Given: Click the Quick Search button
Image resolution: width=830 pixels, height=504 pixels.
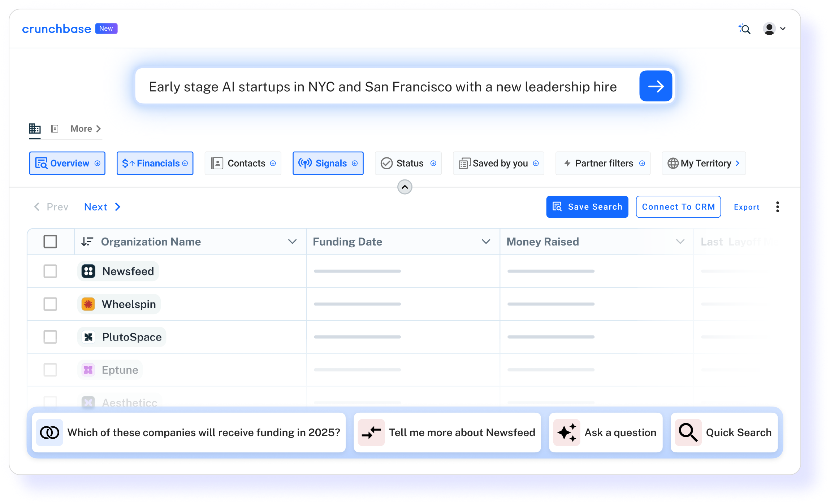Looking at the screenshot, I should 724,433.
